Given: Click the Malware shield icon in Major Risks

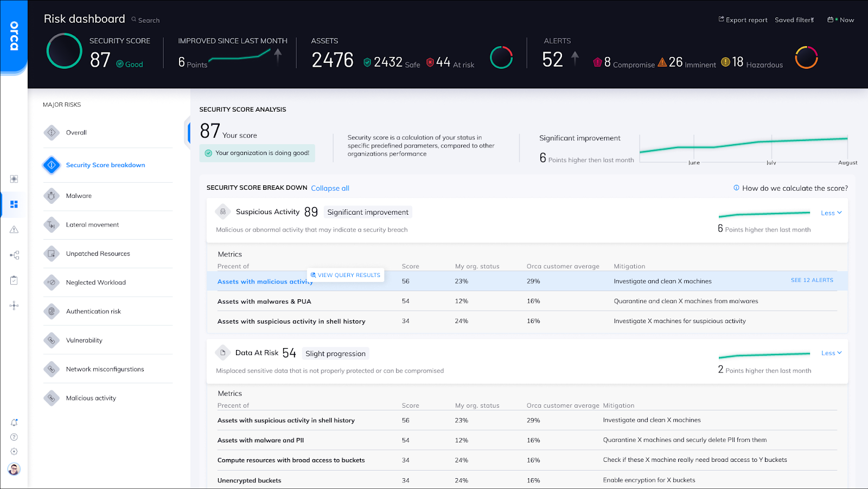Looking at the screenshot, I should (51, 196).
